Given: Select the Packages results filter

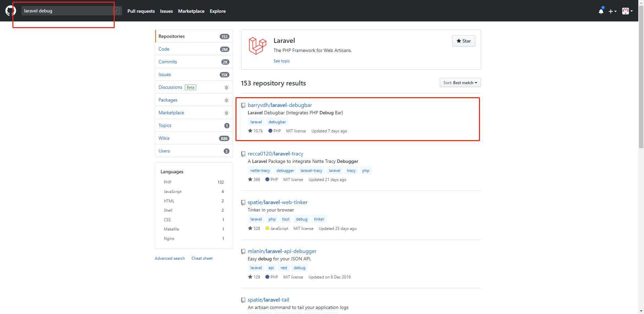Looking at the screenshot, I should [x=194, y=100].
